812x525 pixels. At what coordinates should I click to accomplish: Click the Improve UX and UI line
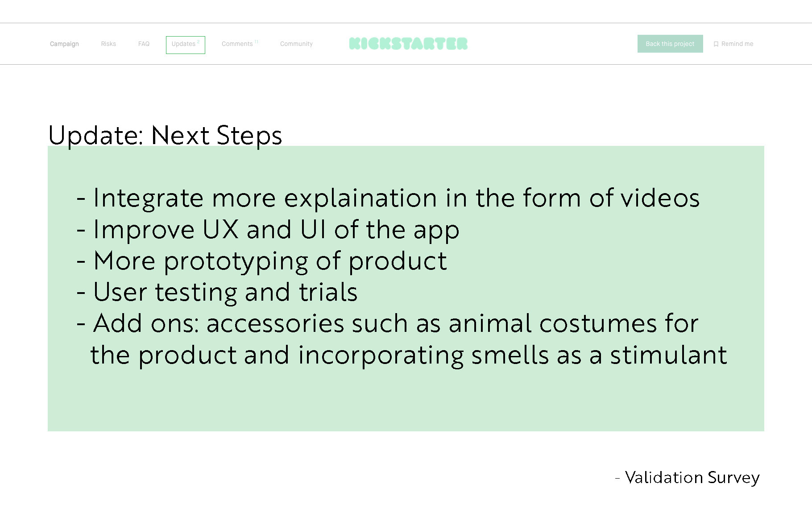pos(268,230)
